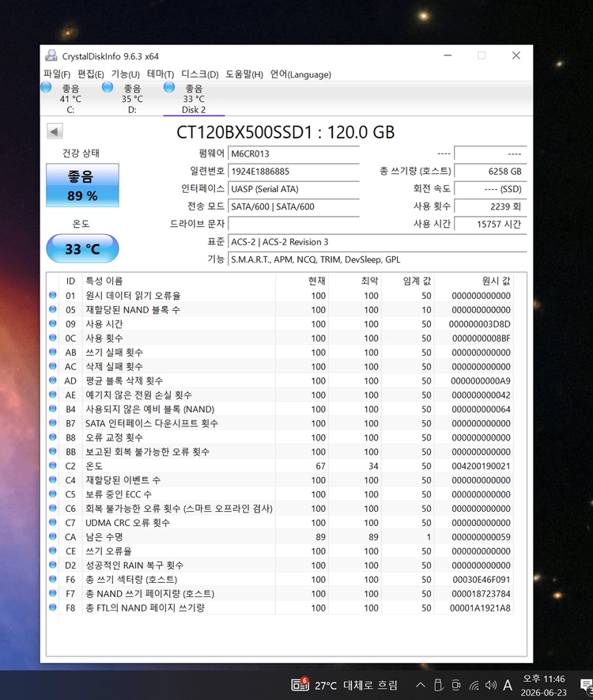Click the IME language A indicator
This screenshot has width=593, height=700.
[508, 685]
